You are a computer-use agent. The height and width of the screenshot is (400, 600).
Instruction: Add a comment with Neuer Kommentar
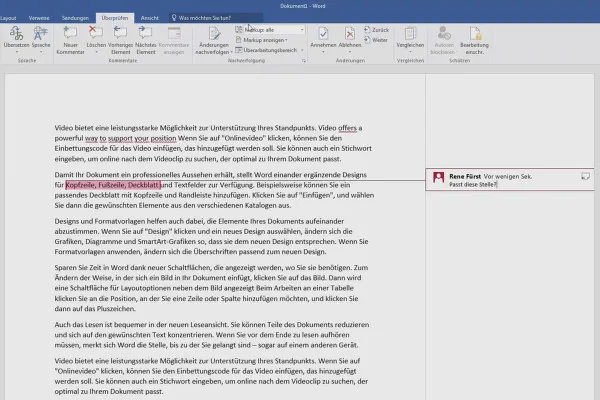(x=70, y=40)
